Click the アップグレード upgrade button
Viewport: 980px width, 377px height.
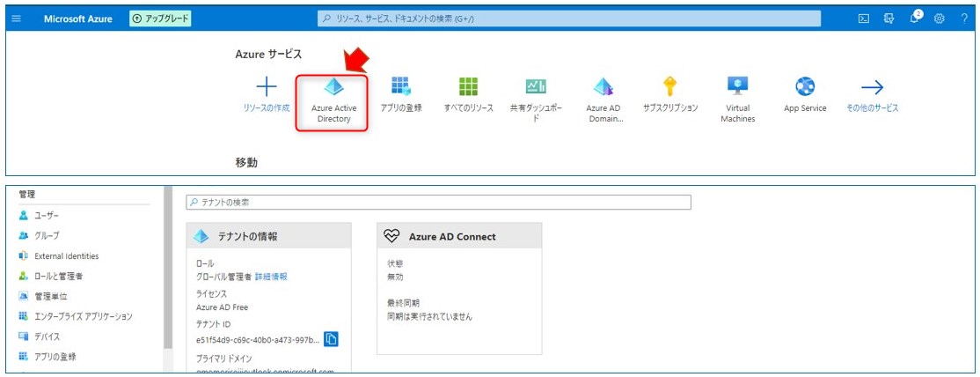click(x=160, y=18)
